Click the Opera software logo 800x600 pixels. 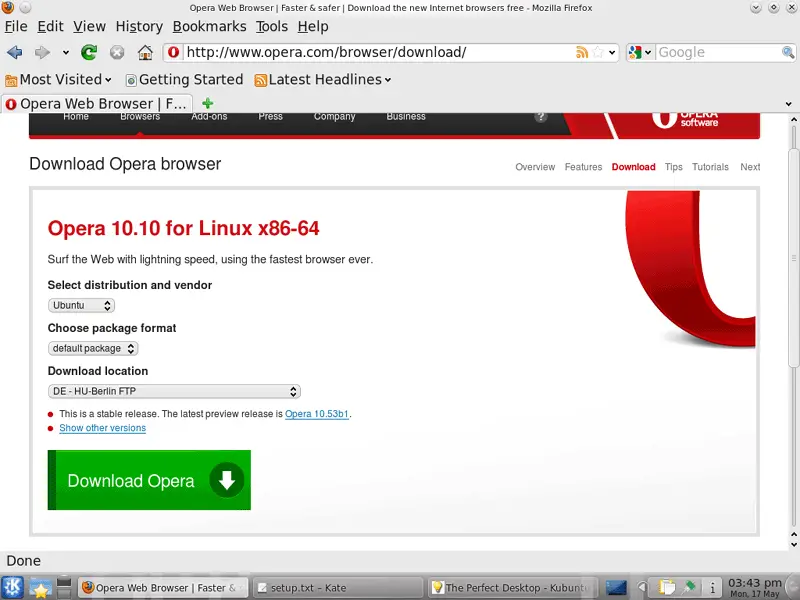pos(685,120)
